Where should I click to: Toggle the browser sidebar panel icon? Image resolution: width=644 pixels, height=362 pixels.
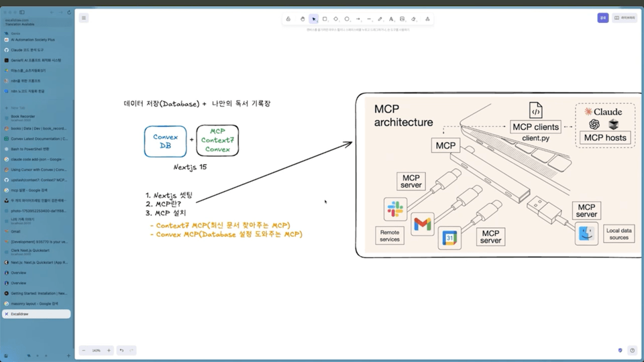(22, 12)
